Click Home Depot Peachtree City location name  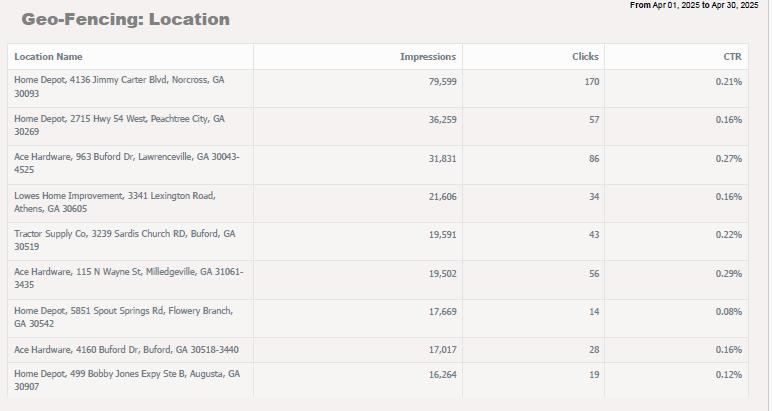pos(119,125)
